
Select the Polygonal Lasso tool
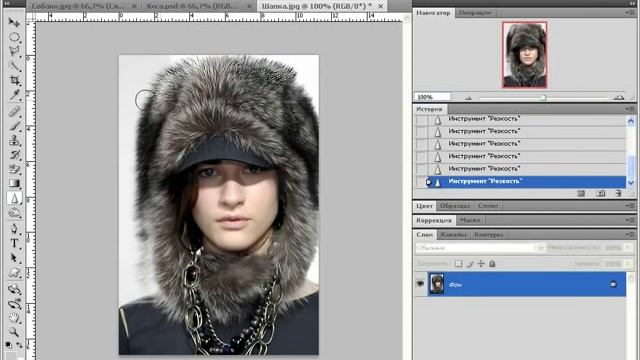(x=14, y=51)
